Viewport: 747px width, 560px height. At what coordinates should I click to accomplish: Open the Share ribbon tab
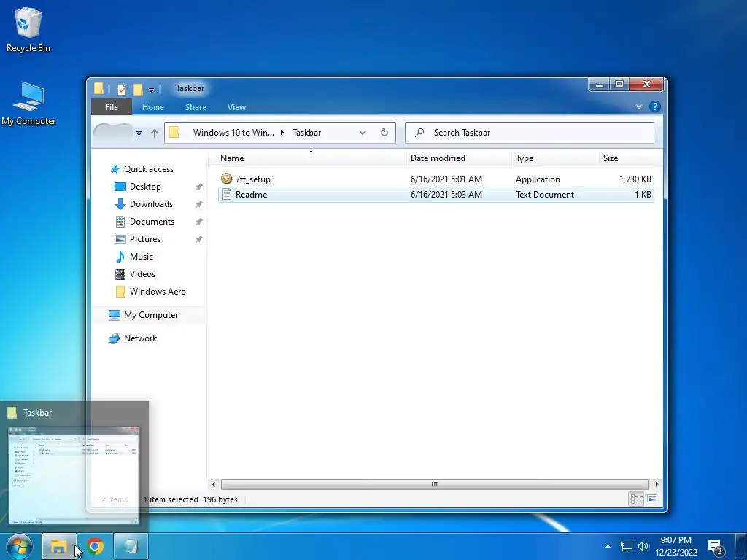point(196,107)
